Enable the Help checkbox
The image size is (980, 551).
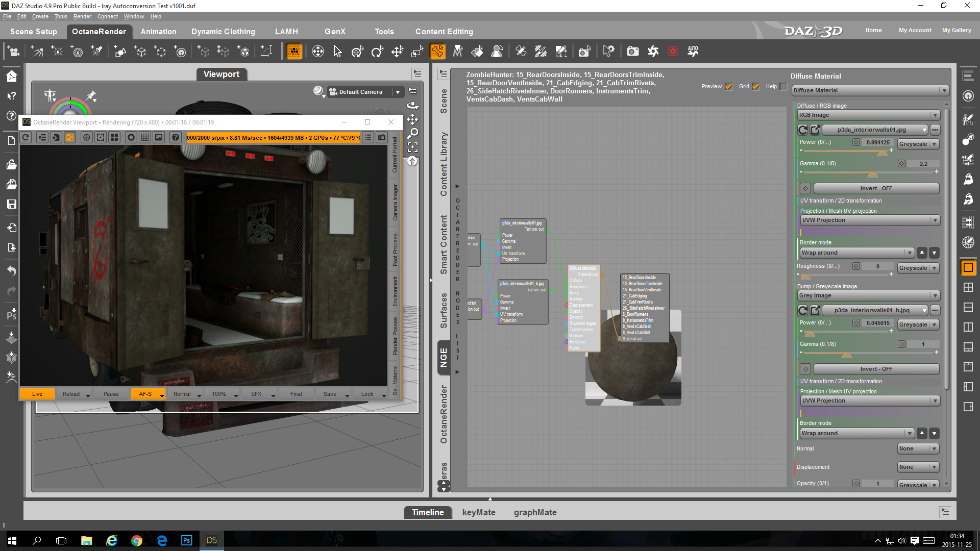[x=783, y=87]
